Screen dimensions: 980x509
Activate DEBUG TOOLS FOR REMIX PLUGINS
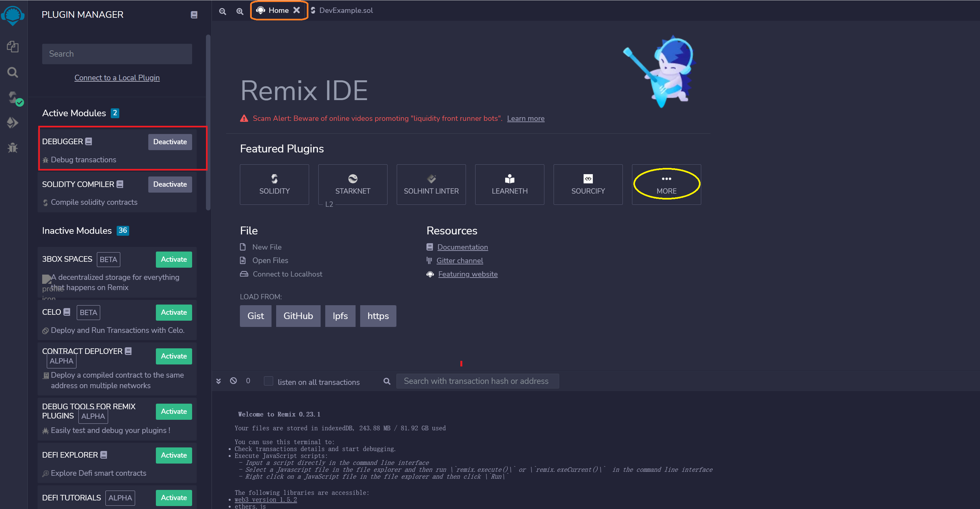[x=174, y=411]
